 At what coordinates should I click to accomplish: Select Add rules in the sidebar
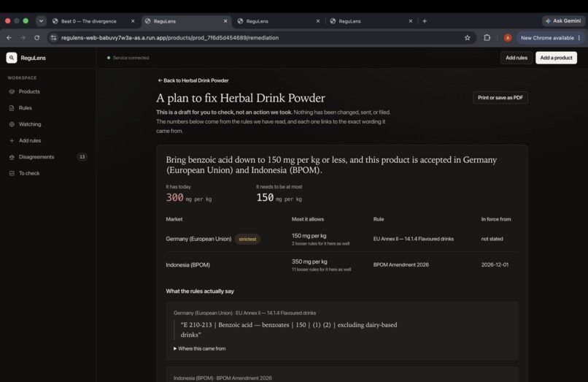pos(30,140)
